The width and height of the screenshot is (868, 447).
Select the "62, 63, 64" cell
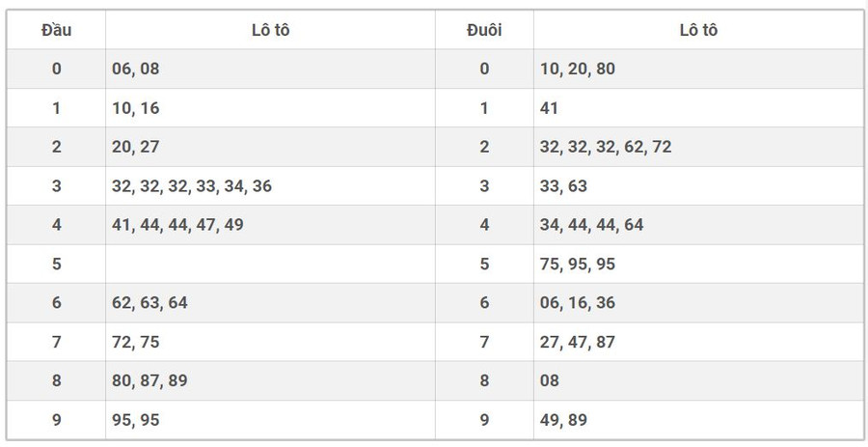coord(149,303)
